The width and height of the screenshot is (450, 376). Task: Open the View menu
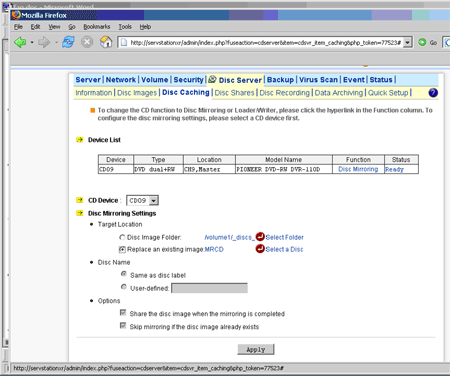[54, 27]
